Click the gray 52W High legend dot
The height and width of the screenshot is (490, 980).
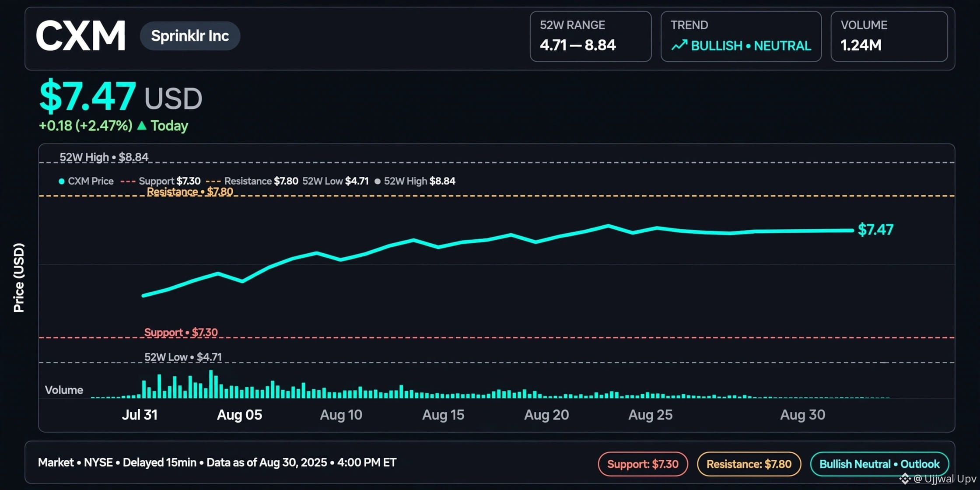[x=377, y=181]
